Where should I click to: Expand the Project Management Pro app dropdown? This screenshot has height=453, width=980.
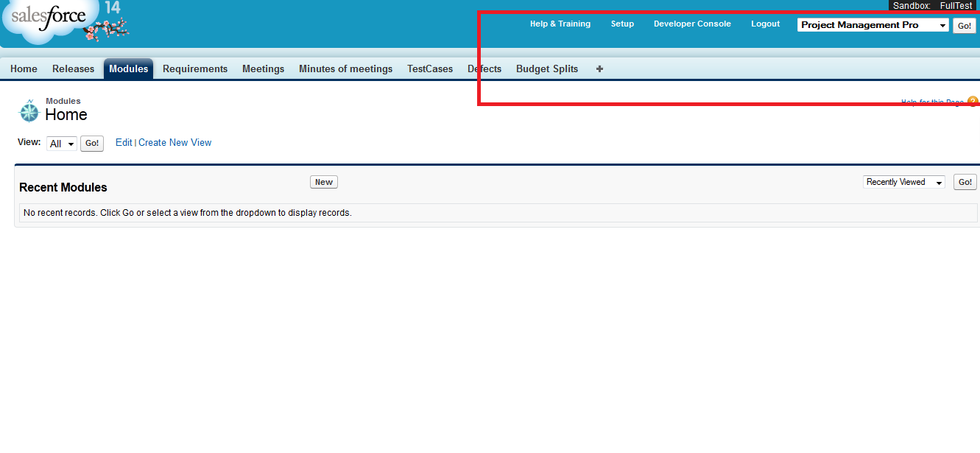pyautogui.click(x=873, y=25)
